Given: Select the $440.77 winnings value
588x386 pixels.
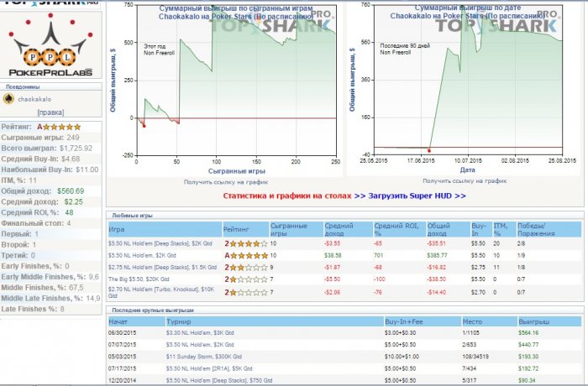Looking at the screenshot, I should 528,345.
